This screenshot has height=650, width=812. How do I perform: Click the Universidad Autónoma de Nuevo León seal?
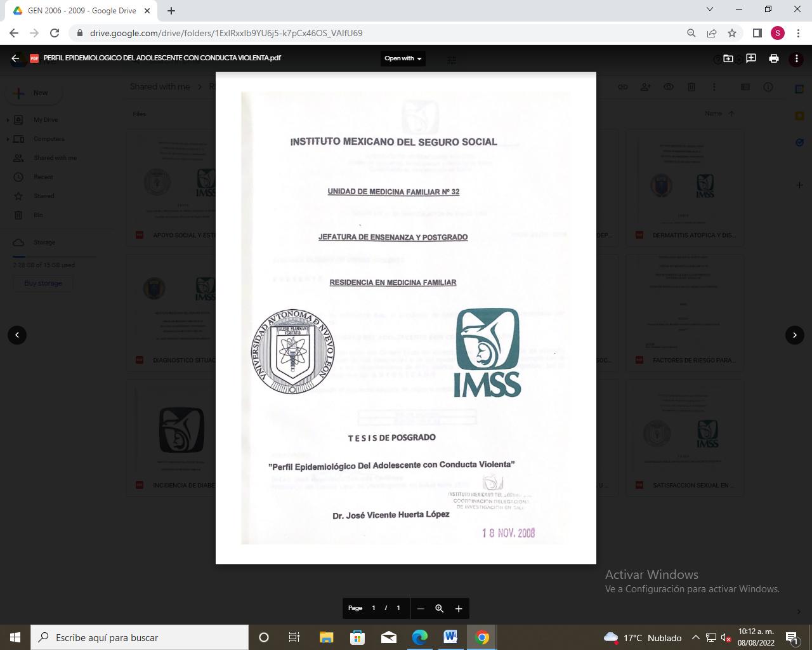point(292,352)
